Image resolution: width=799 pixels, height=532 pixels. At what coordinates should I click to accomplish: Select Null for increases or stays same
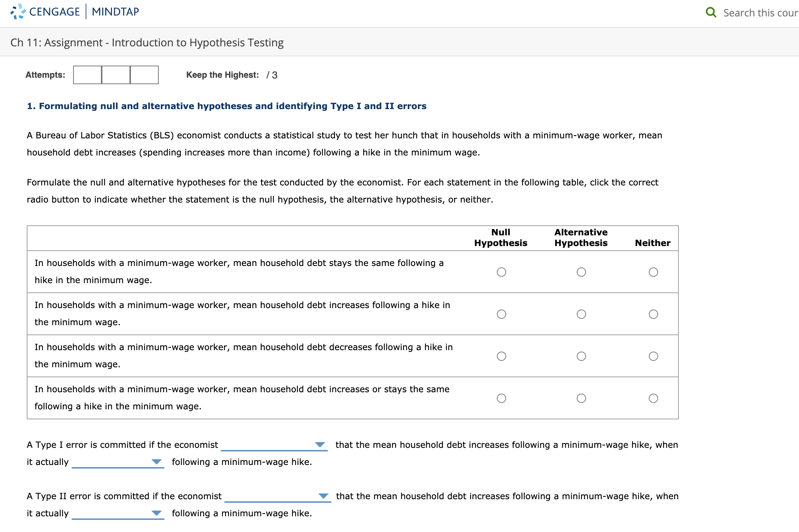pyautogui.click(x=501, y=398)
